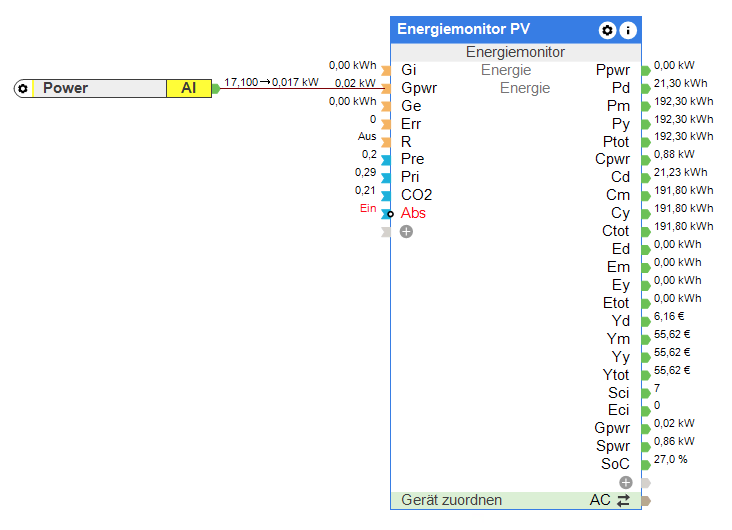Click CO2 parameter connector
Image resolution: width=732 pixels, height=530 pixels.
point(386,196)
